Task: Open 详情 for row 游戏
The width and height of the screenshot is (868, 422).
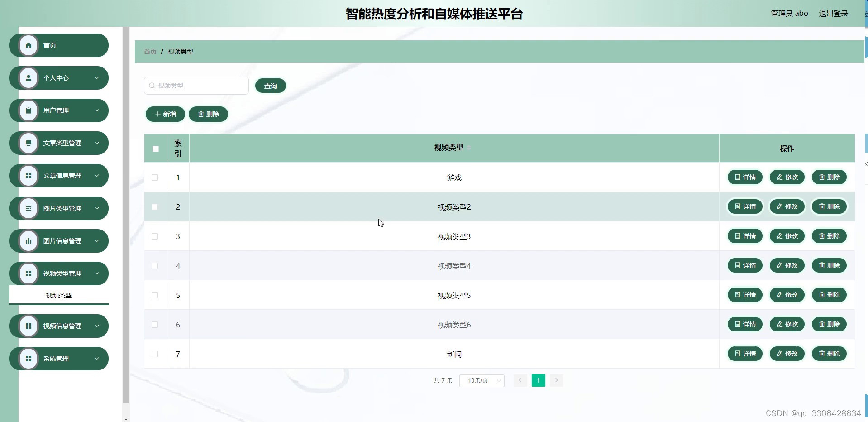Action: [745, 177]
